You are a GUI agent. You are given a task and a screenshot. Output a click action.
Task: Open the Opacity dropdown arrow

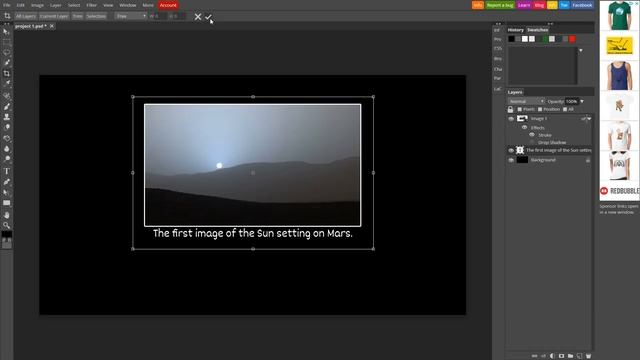[582, 101]
